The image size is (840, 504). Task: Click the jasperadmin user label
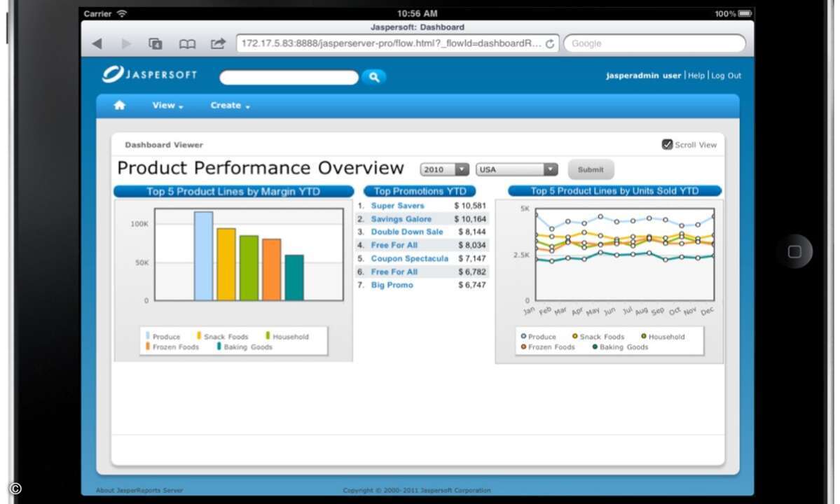[643, 76]
